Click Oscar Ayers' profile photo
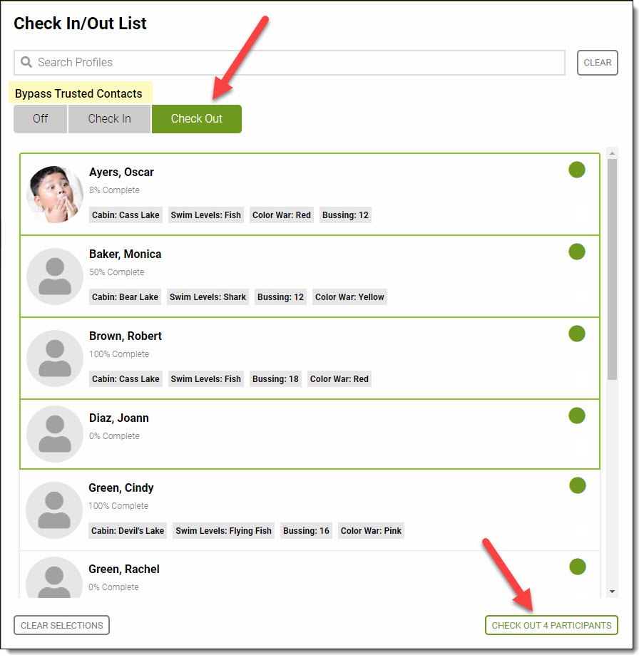The height and width of the screenshot is (660, 644). pyautogui.click(x=54, y=194)
